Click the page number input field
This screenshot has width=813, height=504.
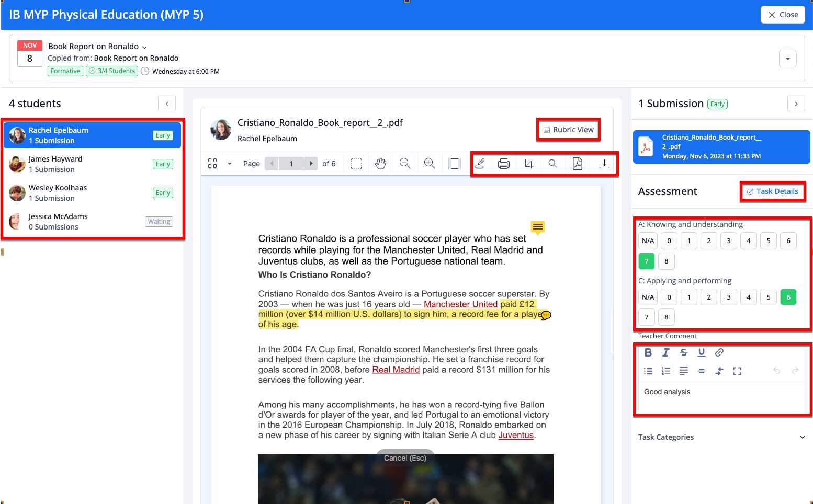291,164
